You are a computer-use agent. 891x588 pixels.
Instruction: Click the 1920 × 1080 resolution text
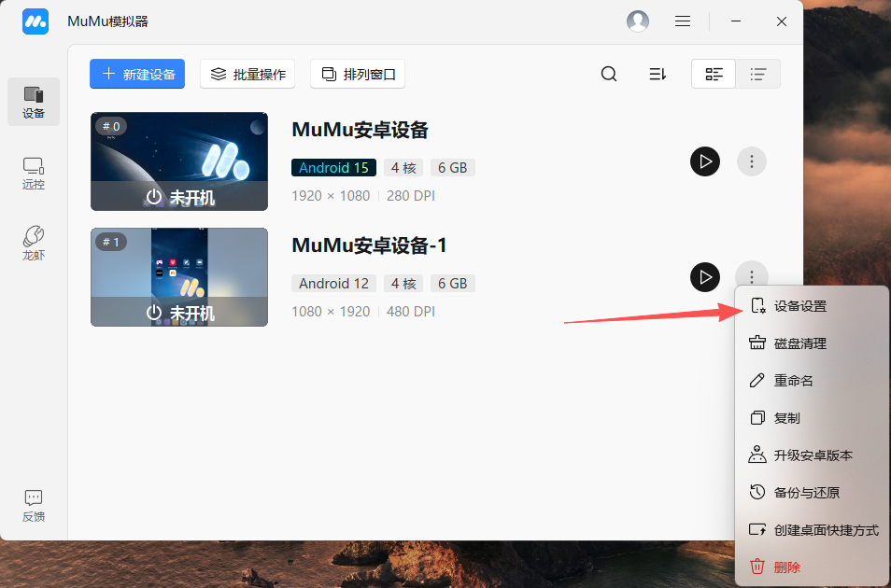tap(331, 196)
